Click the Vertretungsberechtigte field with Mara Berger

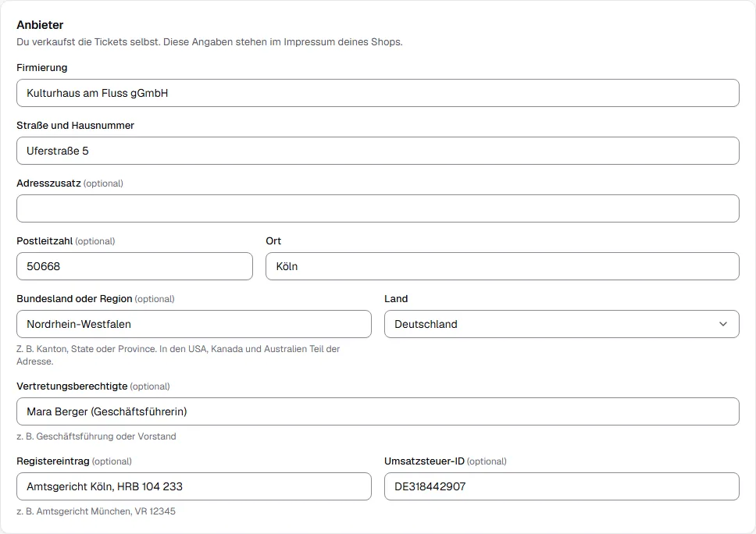click(377, 411)
